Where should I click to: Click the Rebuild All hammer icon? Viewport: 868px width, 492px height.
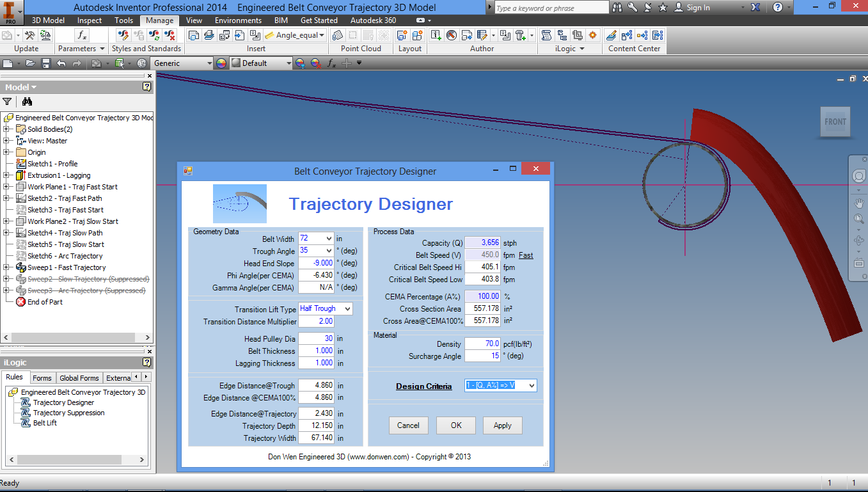(x=29, y=35)
